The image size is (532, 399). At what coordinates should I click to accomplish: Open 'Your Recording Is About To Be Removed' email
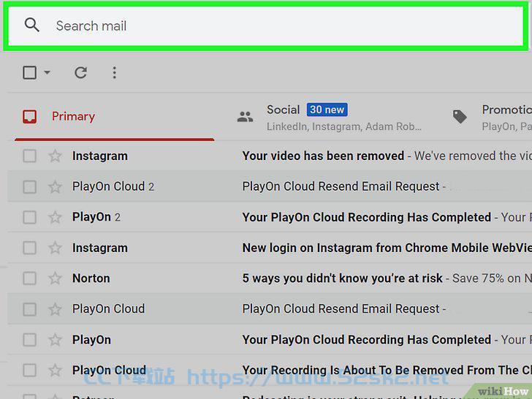[x=387, y=370]
